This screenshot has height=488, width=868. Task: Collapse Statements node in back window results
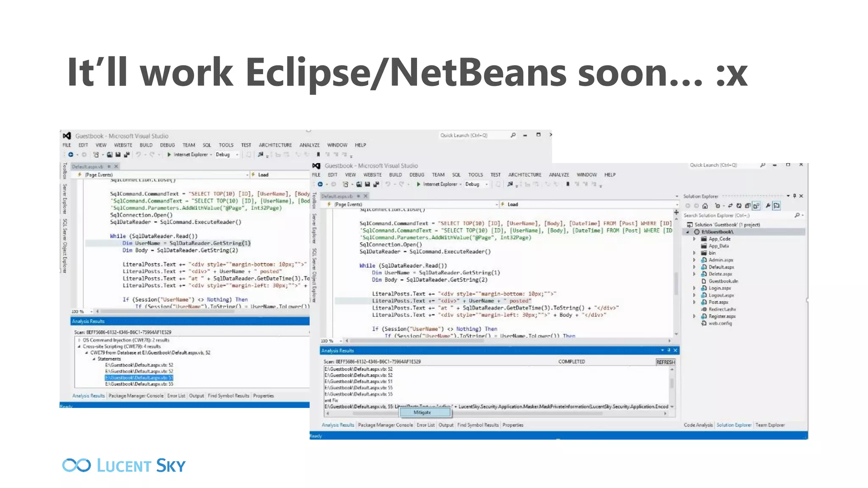coord(94,359)
